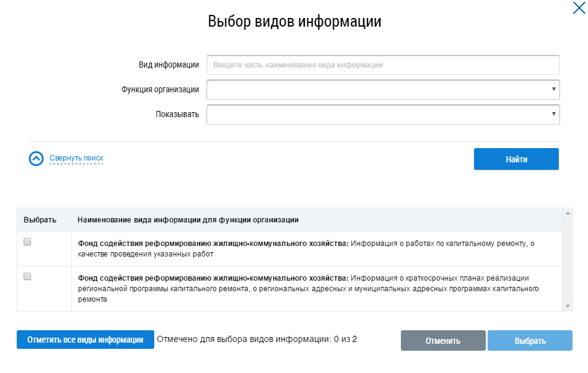Click the Отменить button

(443, 340)
